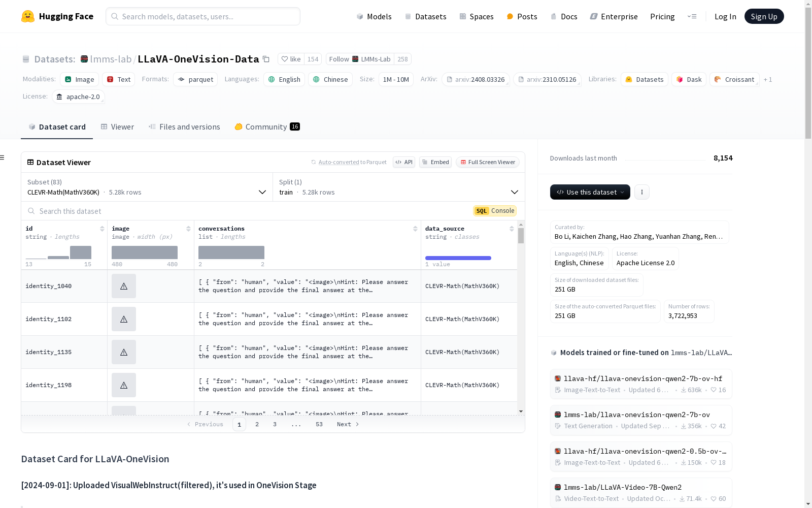Open arxiv:2310.05126 paper tag

547,79
